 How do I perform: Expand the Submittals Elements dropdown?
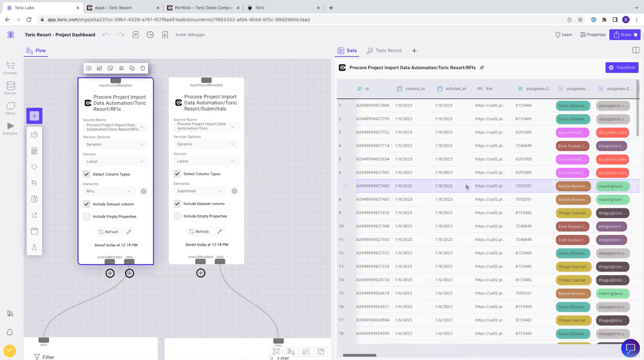(x=199, y=191)
